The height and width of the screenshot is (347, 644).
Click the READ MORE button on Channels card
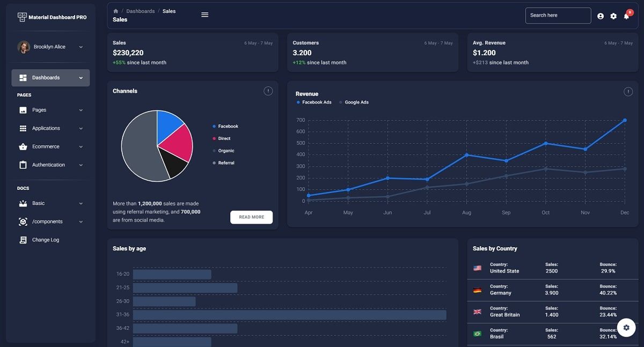[251, 217]
